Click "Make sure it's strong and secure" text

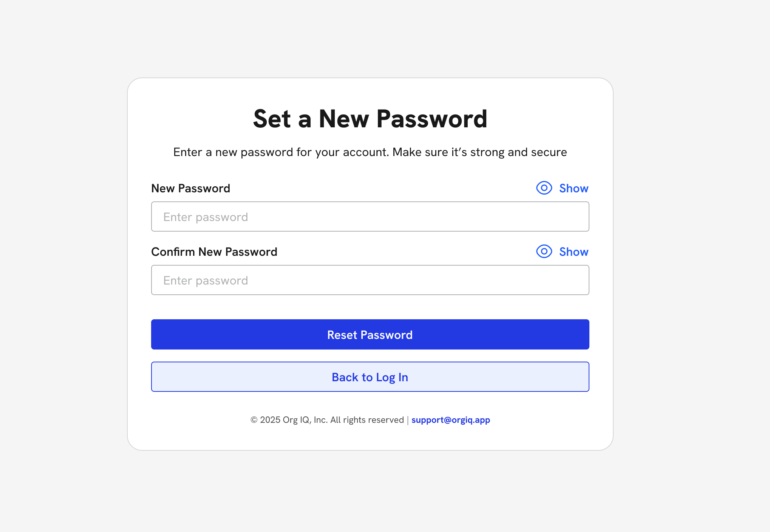tap(479, 152)
